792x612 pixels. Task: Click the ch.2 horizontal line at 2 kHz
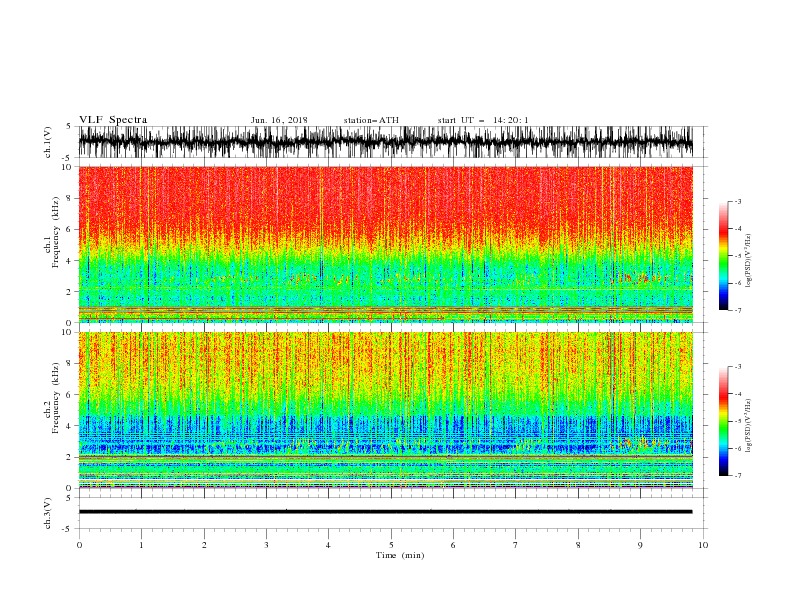(x=385, y=457)
